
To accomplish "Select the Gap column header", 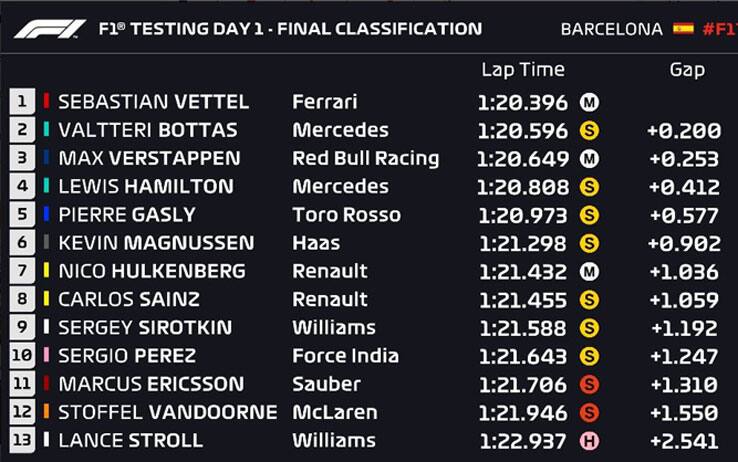I will (x=687, y=70).
